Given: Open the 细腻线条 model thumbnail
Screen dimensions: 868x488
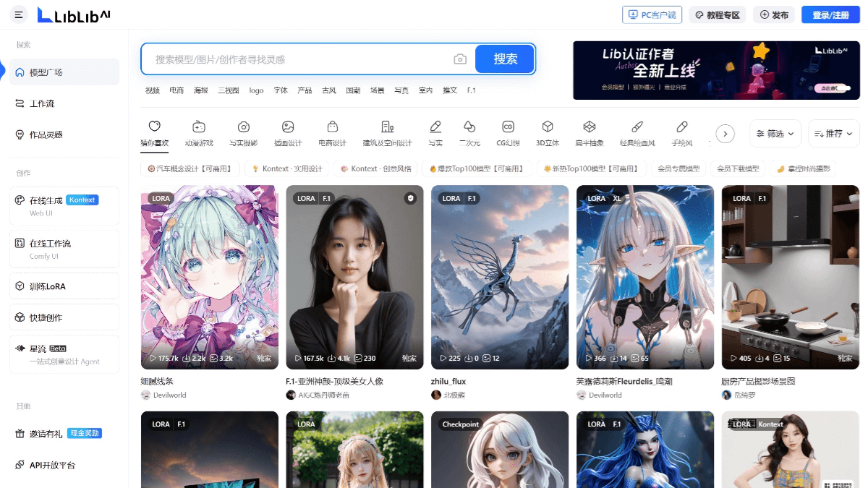Looking at the screenshot, I should click(209, 278).
